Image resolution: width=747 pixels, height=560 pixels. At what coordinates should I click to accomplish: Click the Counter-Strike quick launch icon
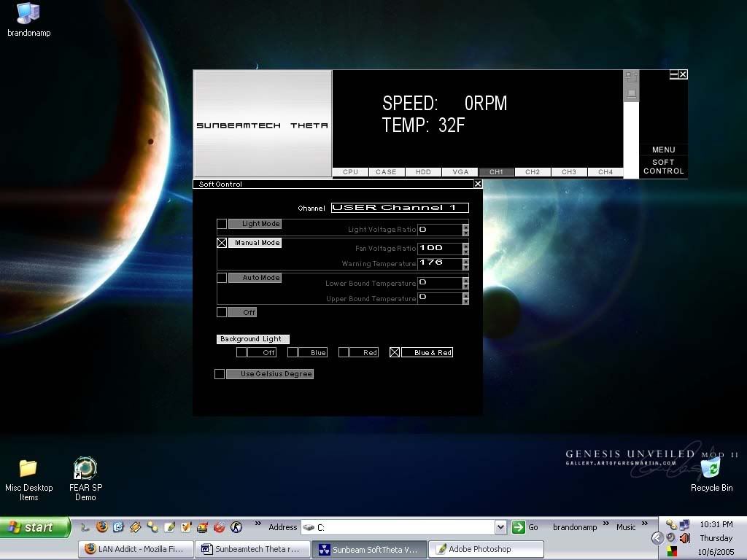(x=236, y=526)
